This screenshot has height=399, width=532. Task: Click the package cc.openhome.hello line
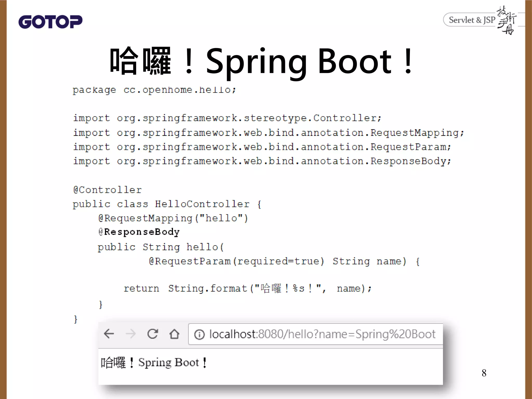pos(154,90)
